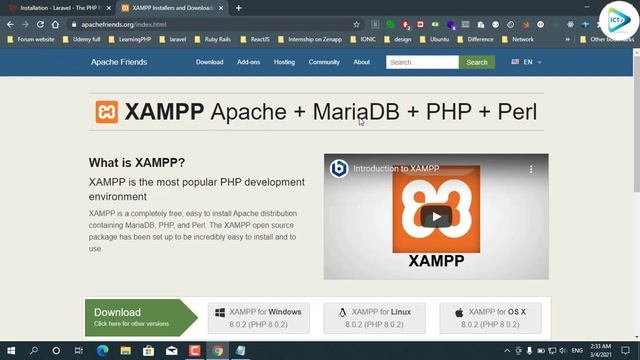Open the LearningPHP bookmark folder

pos(130,39)
